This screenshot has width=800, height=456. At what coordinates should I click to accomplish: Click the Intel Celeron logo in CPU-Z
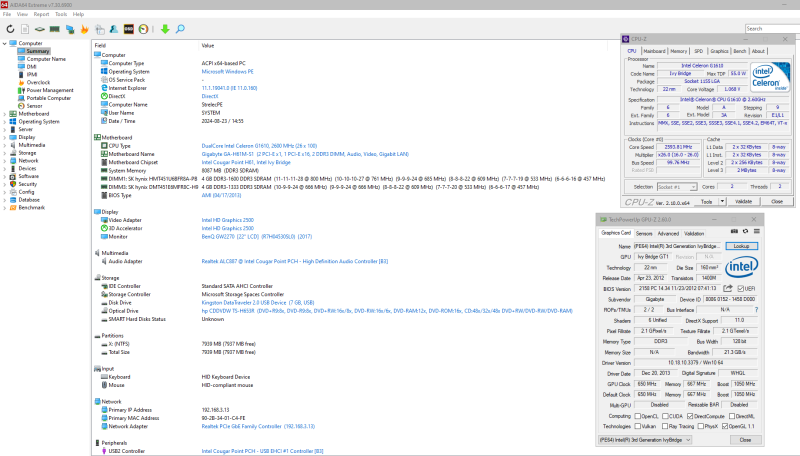pos(770,77)
